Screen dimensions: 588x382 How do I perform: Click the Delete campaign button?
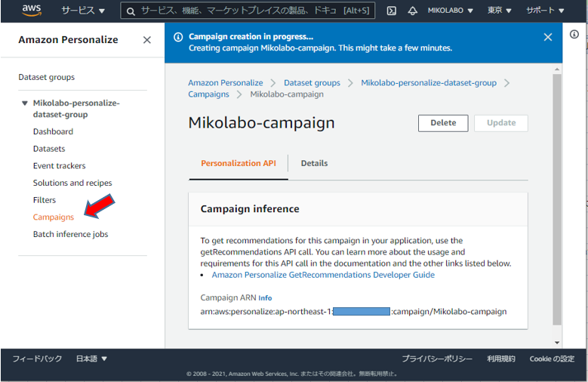point(443,123)
